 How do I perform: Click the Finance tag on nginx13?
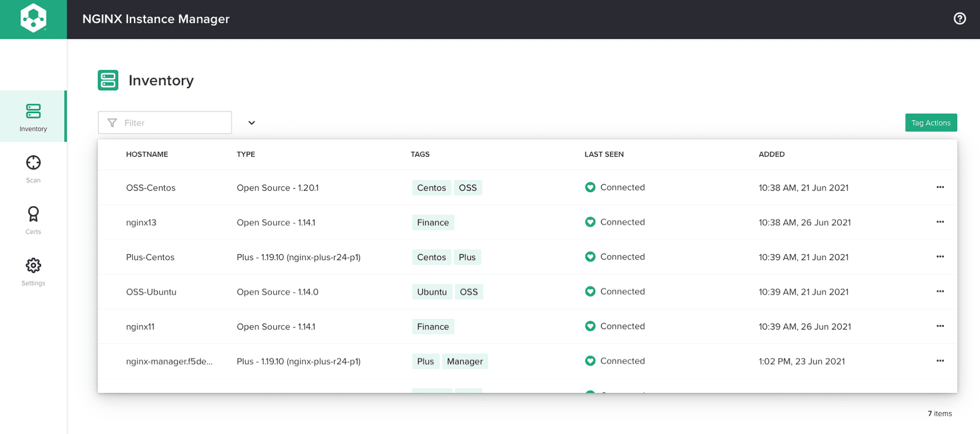[x=433, y=223]
